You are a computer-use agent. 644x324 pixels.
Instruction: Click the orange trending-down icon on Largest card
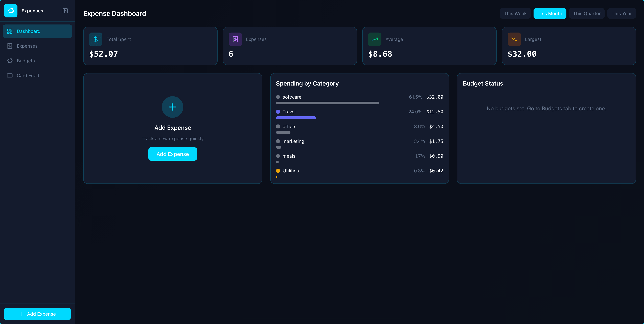click(x=514, y=39)
